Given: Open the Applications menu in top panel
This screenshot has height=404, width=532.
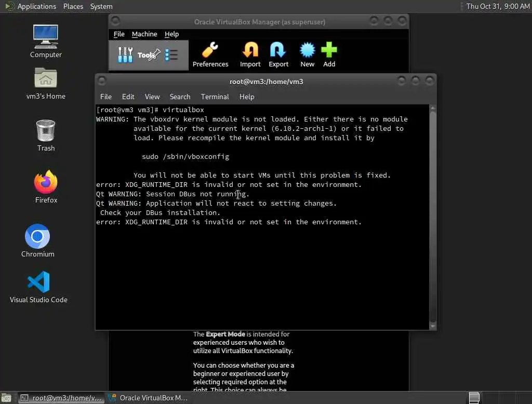Looking at the screenshot, I should [37, 6].
